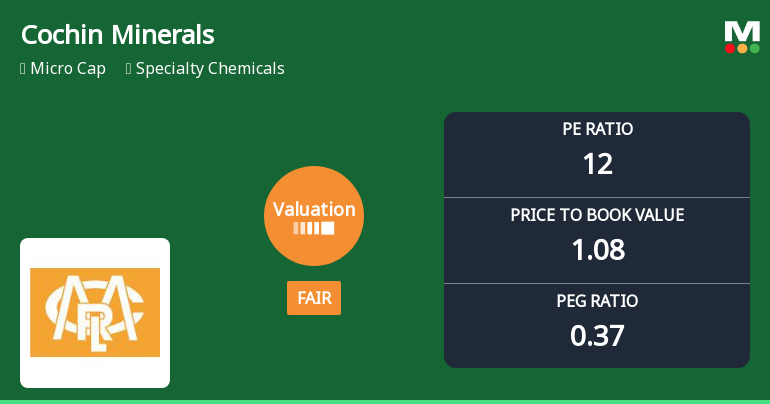Select the 0.37 PEG ratio value
Viewport: 770px width, 404px height.
coord(597,335)
